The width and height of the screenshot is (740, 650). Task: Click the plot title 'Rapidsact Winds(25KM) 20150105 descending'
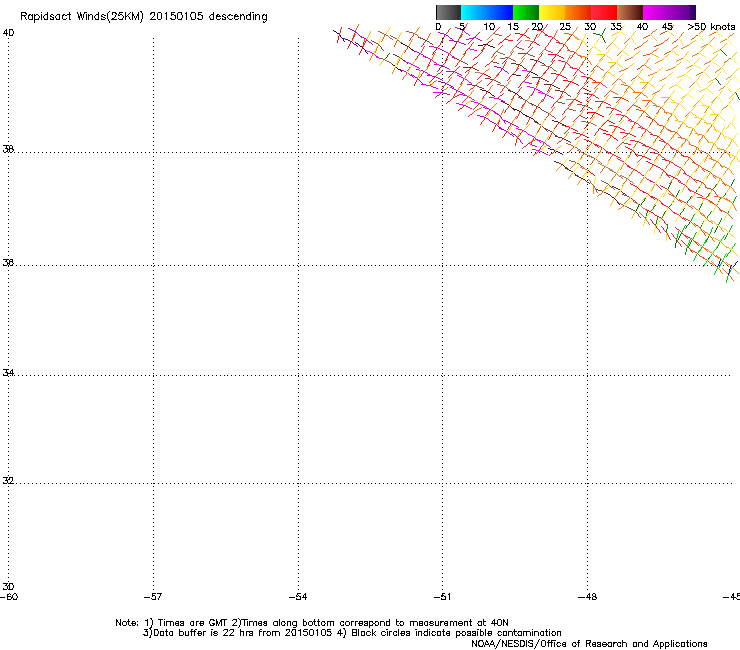[x=144, y=17]
